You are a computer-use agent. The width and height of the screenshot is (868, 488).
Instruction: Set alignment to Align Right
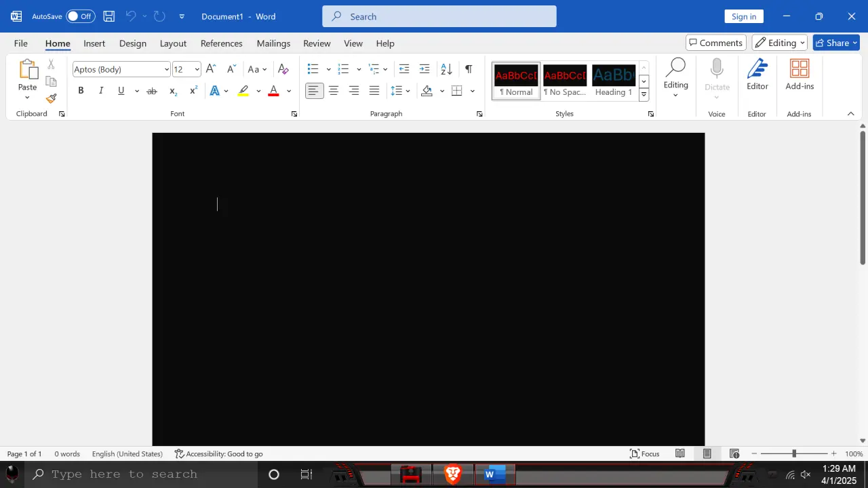point(354,91)
